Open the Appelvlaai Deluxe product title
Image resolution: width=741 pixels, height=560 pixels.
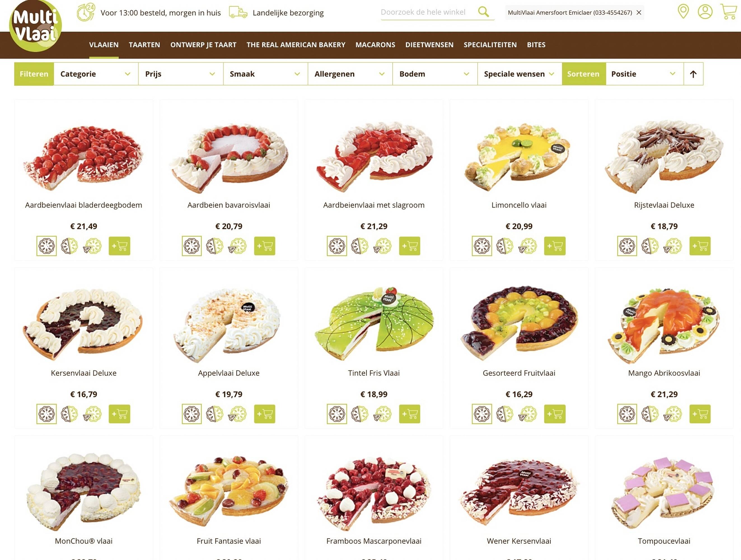pyautogui.click(x=229, y=373)
